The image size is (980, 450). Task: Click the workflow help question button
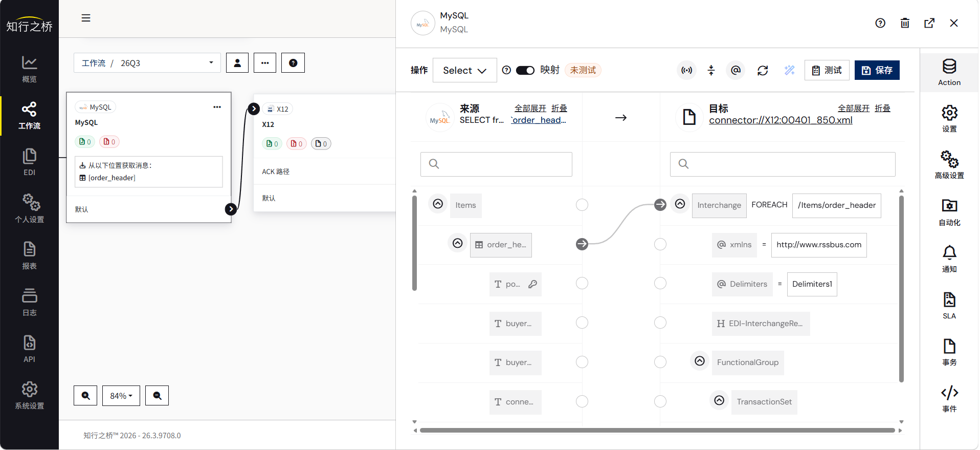tap(293, 63)
